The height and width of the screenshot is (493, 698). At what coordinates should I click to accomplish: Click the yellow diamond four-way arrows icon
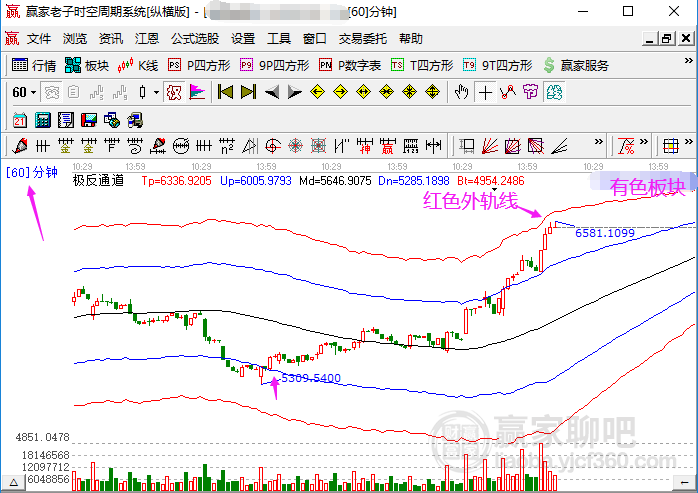point(410,92)
